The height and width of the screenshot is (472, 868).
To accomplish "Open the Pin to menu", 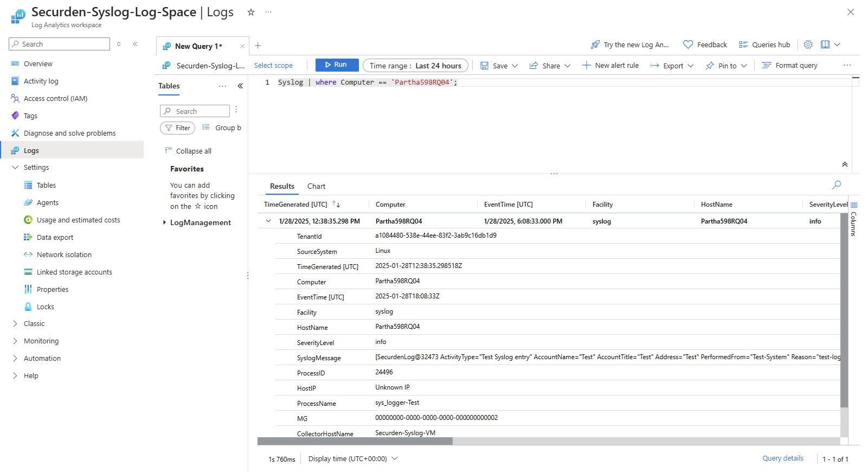I will click(x=726, y=66).
